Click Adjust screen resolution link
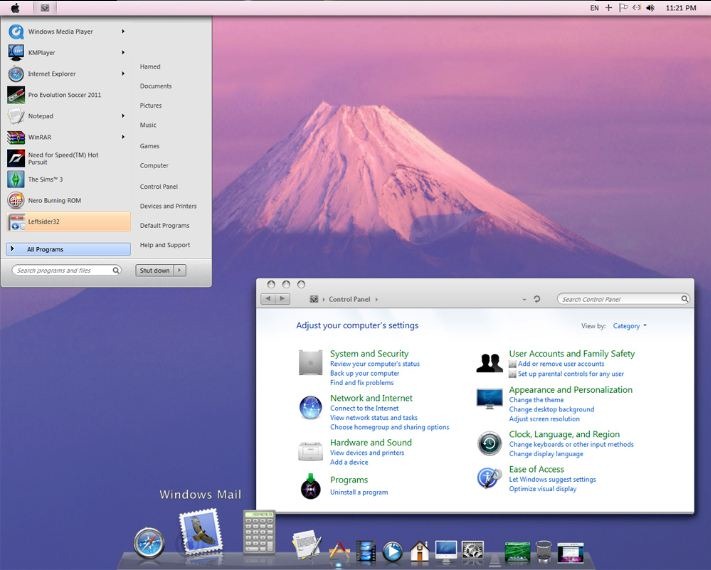The width and height of the screenshot is (711, 570). (544, 419)
